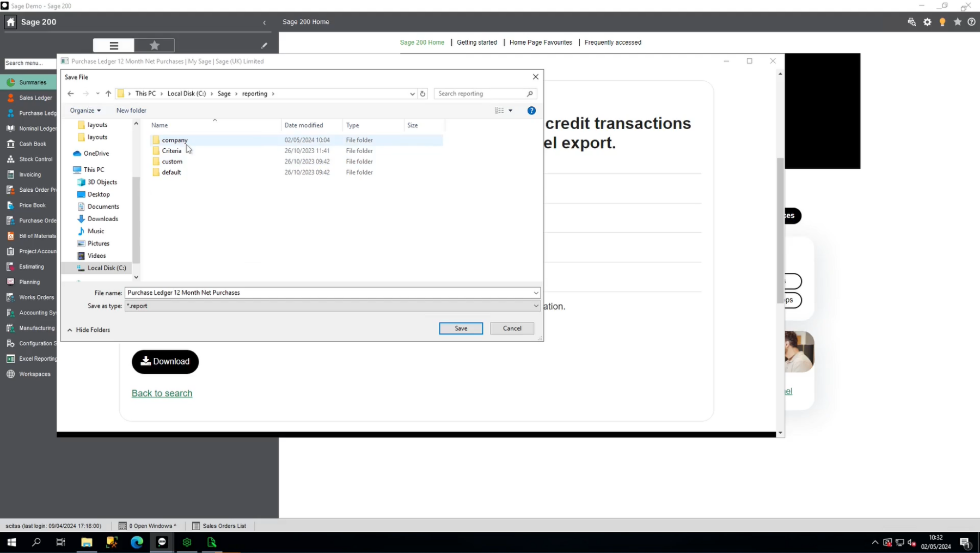Screen dimensions: 980x553
Task: Click the help question mark in dialog
Action: click(x=531, y=111)
